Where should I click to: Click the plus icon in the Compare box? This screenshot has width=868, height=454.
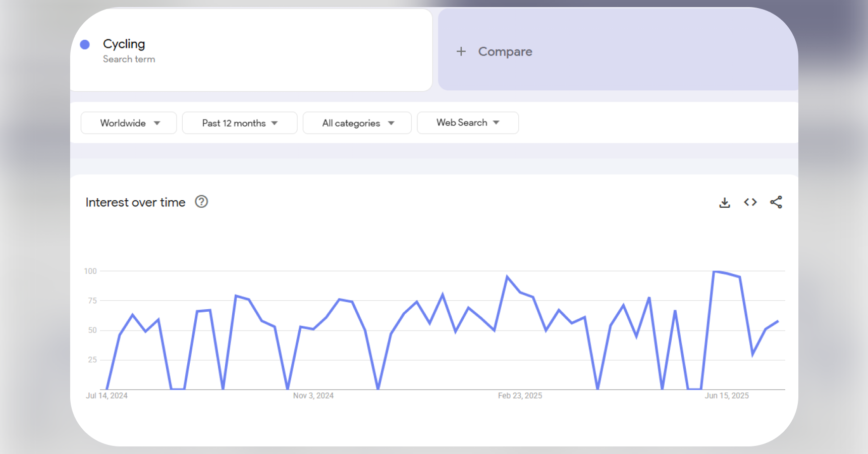pos(461,51)
